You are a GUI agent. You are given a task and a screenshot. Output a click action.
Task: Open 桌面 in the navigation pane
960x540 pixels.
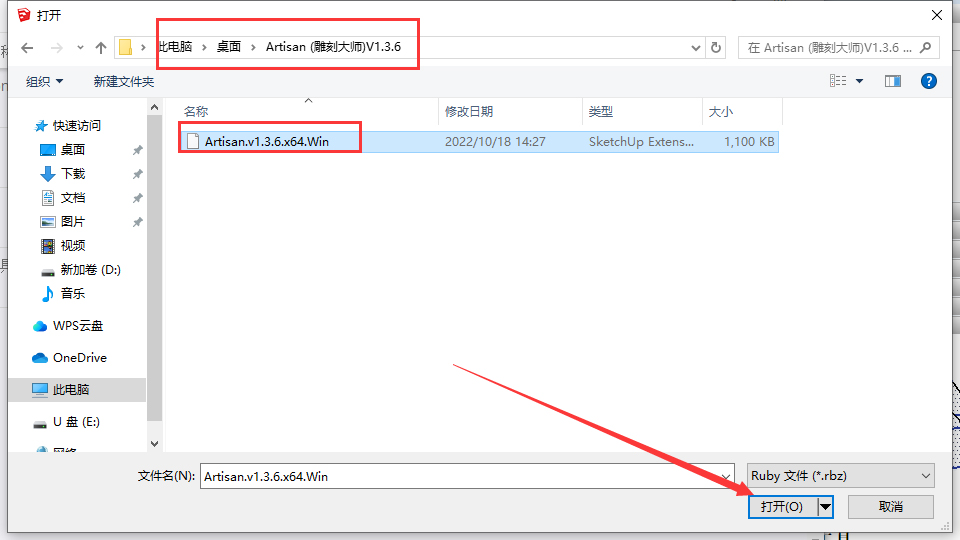pyautogui.click(x=73, y=149)
